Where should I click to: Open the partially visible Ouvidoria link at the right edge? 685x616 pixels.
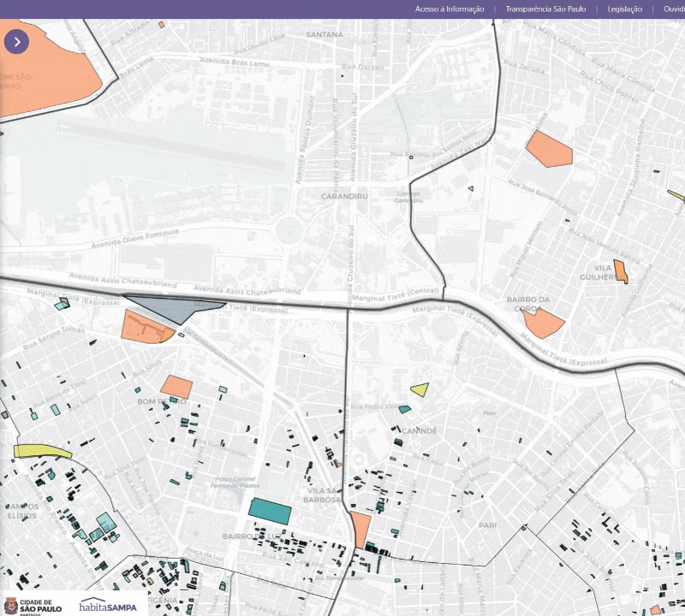(x=674, y=9)
